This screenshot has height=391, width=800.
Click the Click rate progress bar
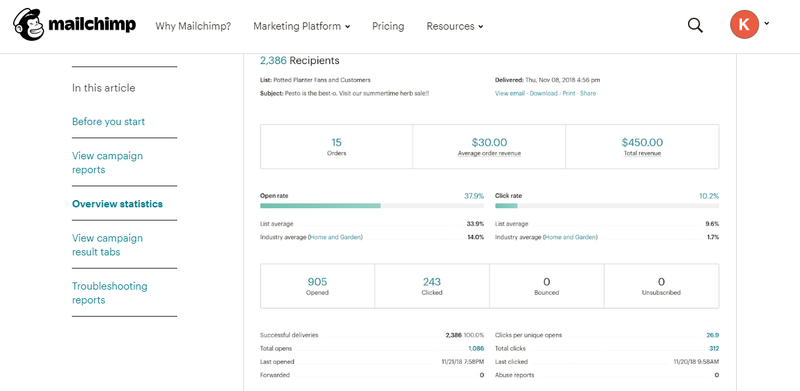[x=607, y=206]
